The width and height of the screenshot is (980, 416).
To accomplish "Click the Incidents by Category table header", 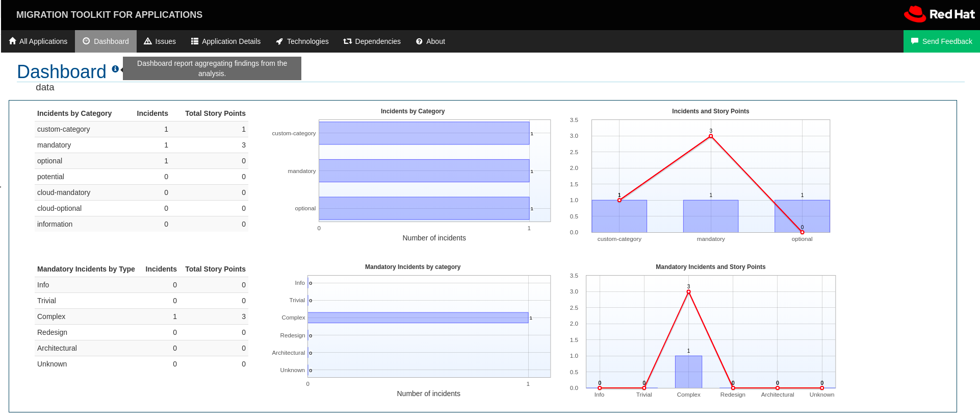I will point(74,113).
